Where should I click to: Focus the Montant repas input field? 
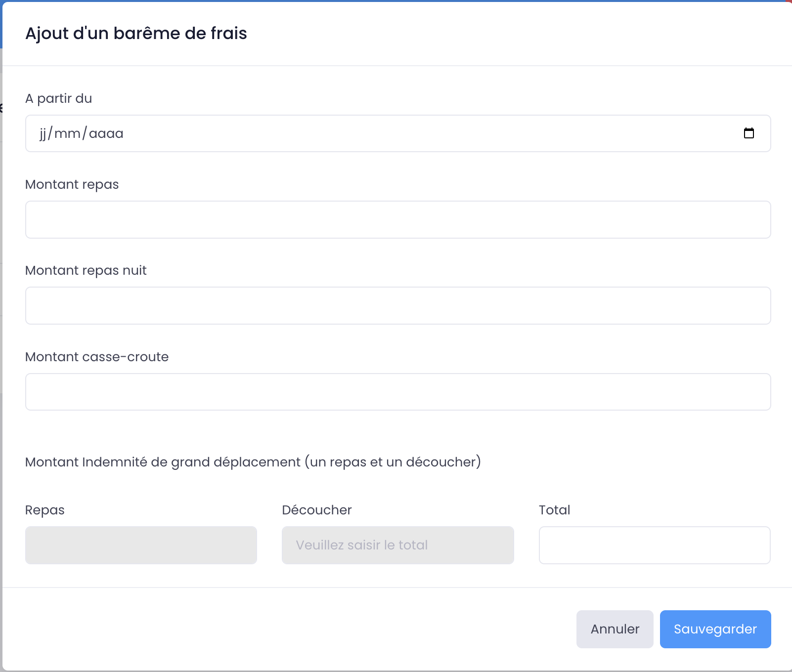[397, 219]
